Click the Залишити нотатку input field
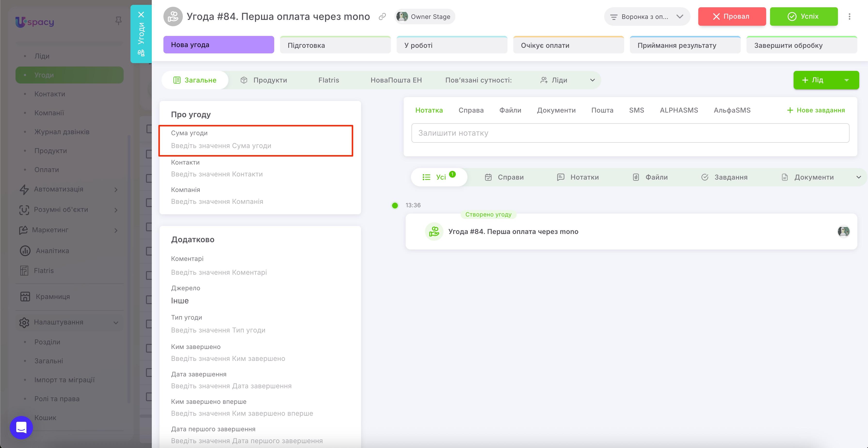Screen dimensions: 868x448 (630, 133)
